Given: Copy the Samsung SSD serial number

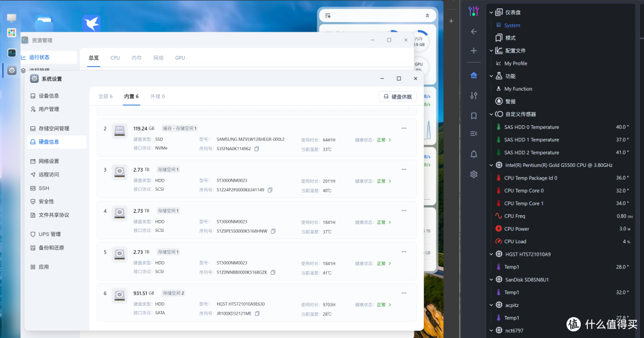Looking at the screenshot, I should point(256,148).
